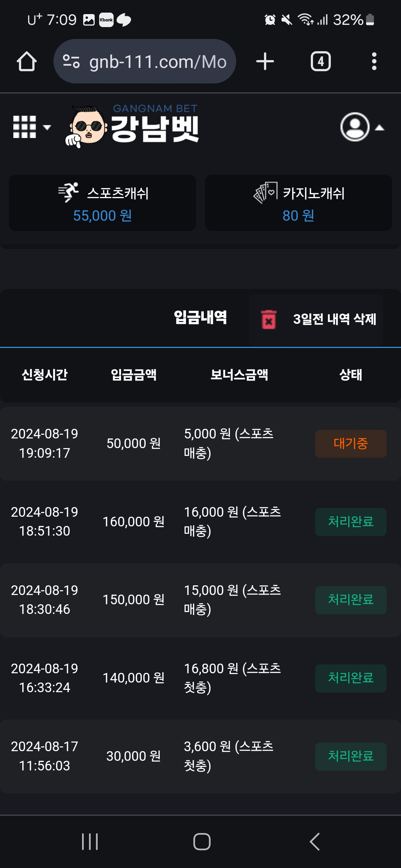Open the 카지노캐쉬 balance card
Screen dimensions: 401x868
299,203
